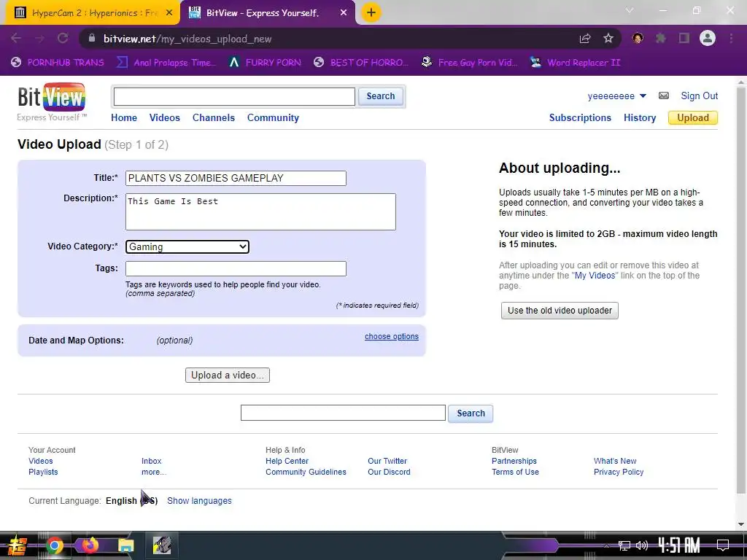This screenshot has width=747, height=560.
Task: Open the Chrome profile avatar
Action: [708, 38]
